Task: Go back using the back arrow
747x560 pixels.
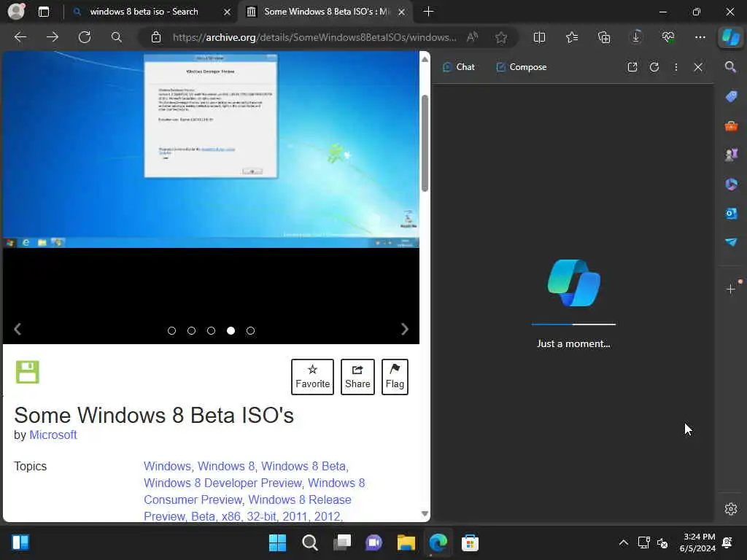Action: click(20, 37)
